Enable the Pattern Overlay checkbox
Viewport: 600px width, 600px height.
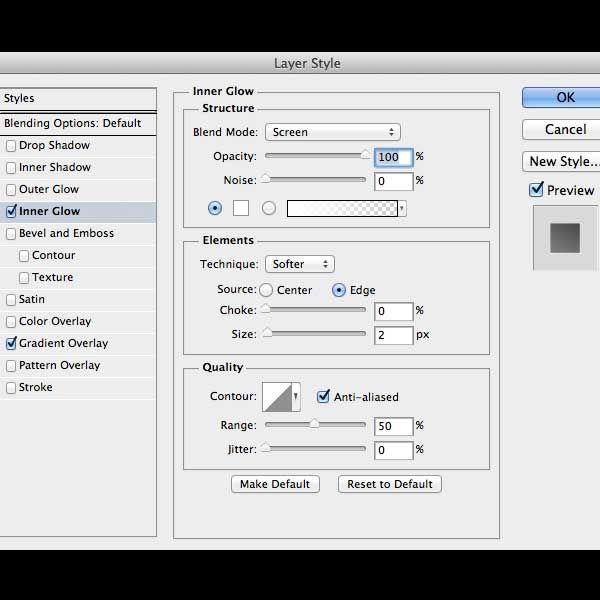coord(11,366)
